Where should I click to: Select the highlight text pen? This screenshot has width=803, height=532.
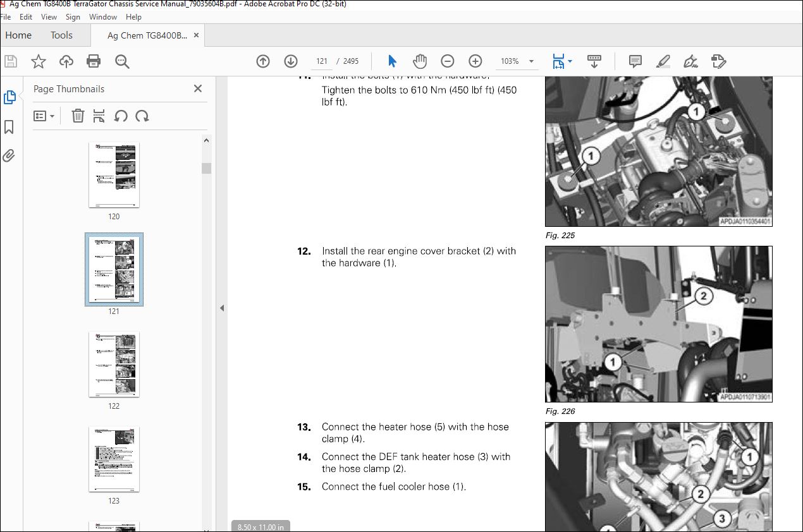[x=663, y=61]
